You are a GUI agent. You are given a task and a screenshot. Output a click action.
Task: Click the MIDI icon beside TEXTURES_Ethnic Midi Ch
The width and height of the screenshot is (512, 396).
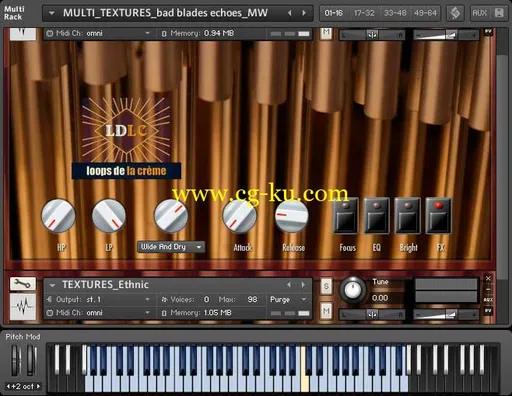pos(50,313)
